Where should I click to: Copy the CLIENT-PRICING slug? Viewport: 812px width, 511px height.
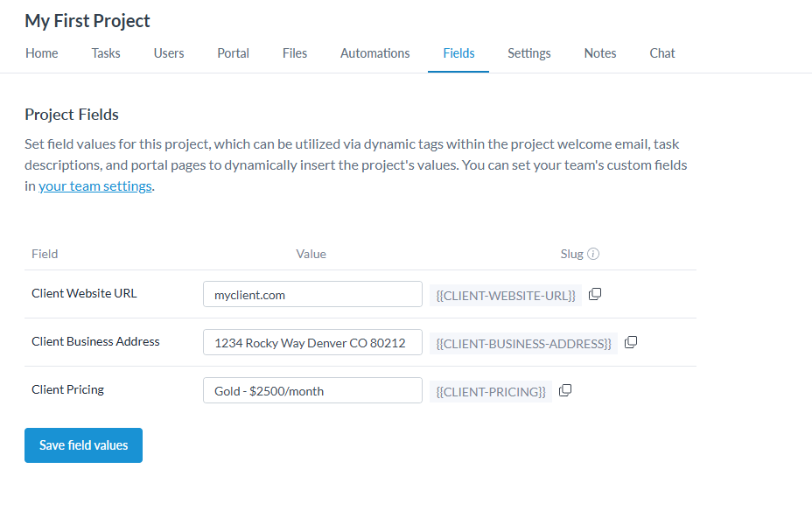point(565,391)
